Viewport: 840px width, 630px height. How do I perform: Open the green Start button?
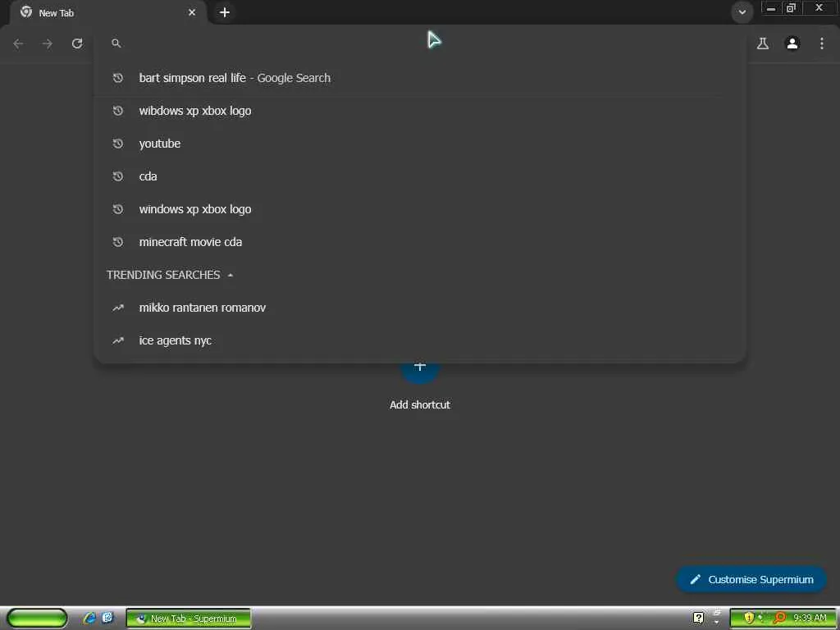click(x=38, y=619)
